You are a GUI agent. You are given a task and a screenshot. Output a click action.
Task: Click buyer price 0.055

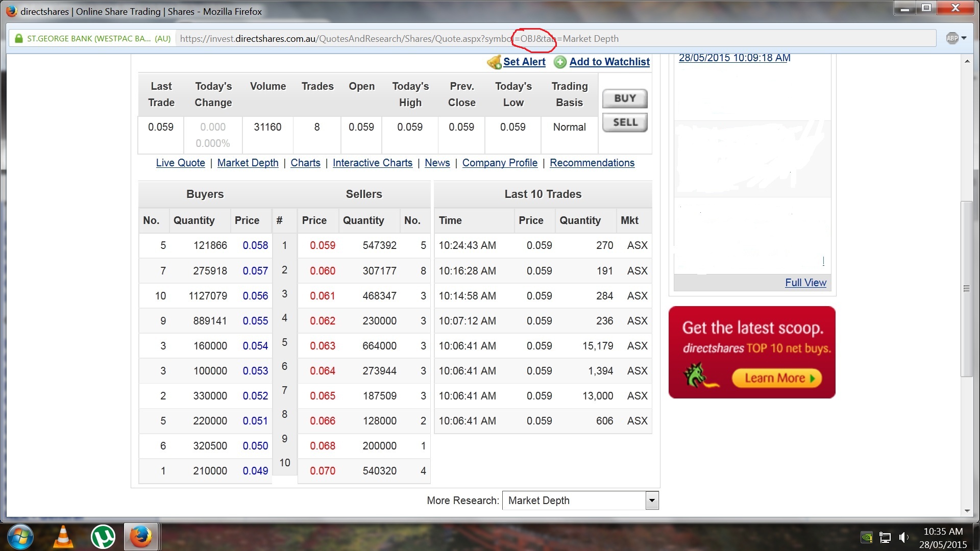tap(255, 321)
